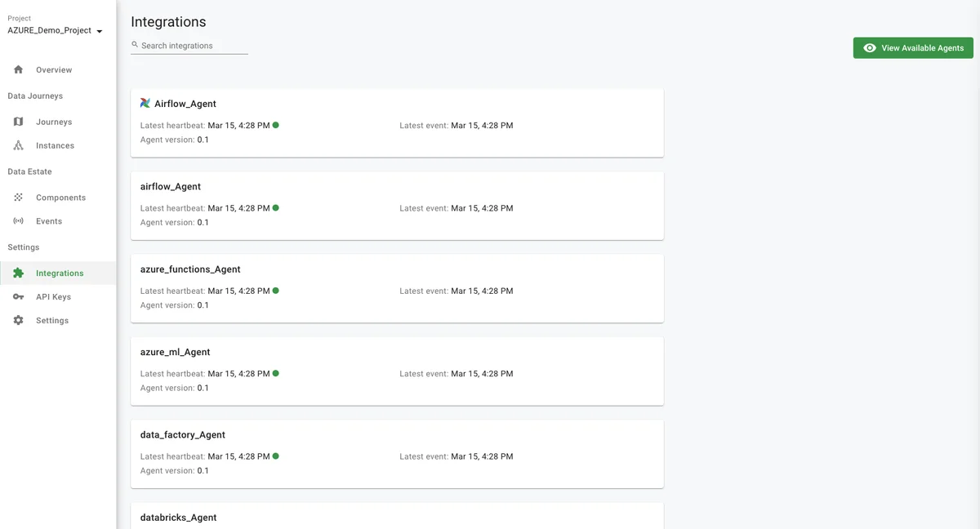The image size is (980, 529).
Task: Click the Search integrations input field
Action: click(193, 46)
